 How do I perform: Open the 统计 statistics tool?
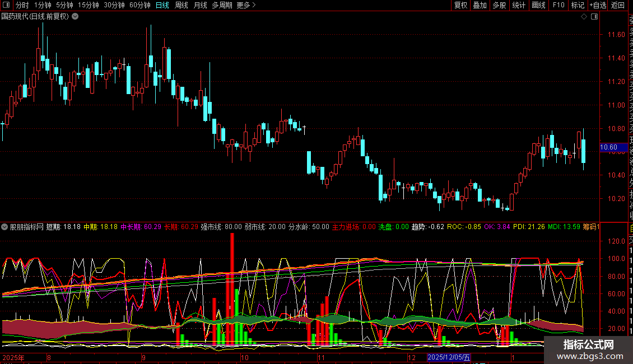coord(519,5)
